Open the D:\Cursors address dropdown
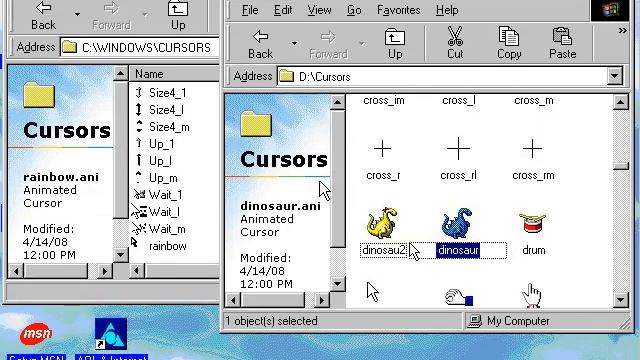This screenshot has height=360, width=640. pos(614,76)
